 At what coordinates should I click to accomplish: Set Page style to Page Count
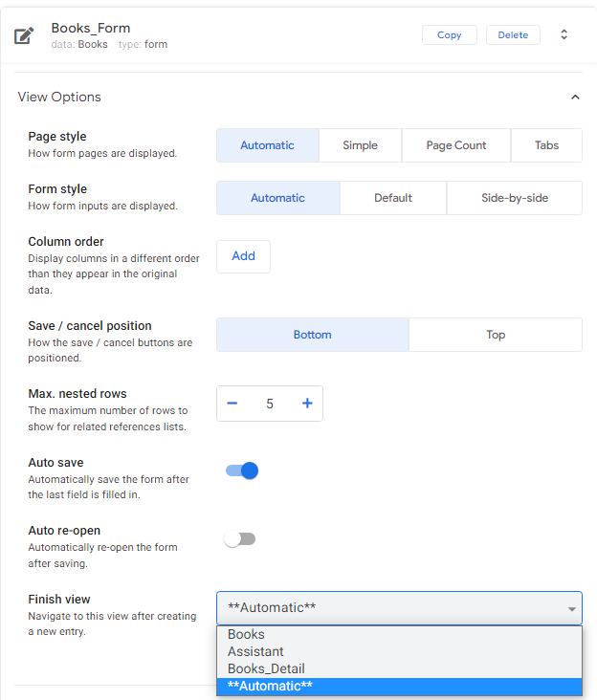(455, 145)
